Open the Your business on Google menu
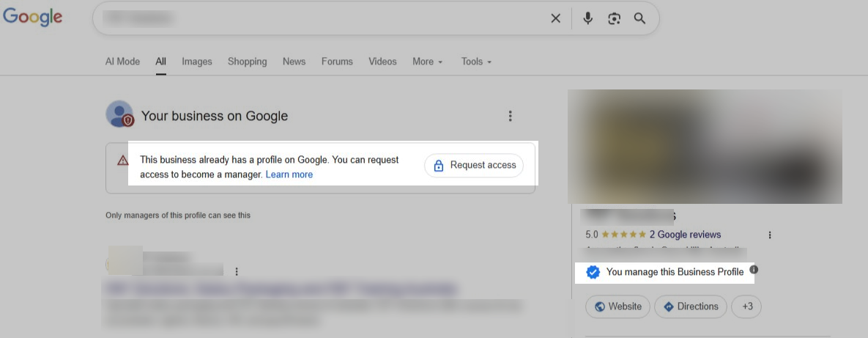The image size is (868, 338). point(510,116)
